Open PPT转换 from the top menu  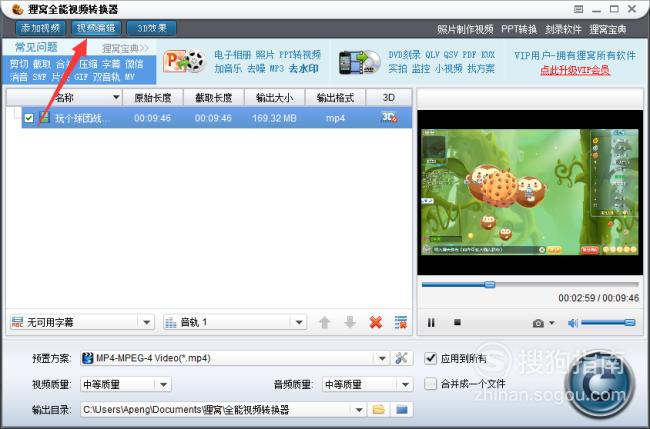[519, 29]
